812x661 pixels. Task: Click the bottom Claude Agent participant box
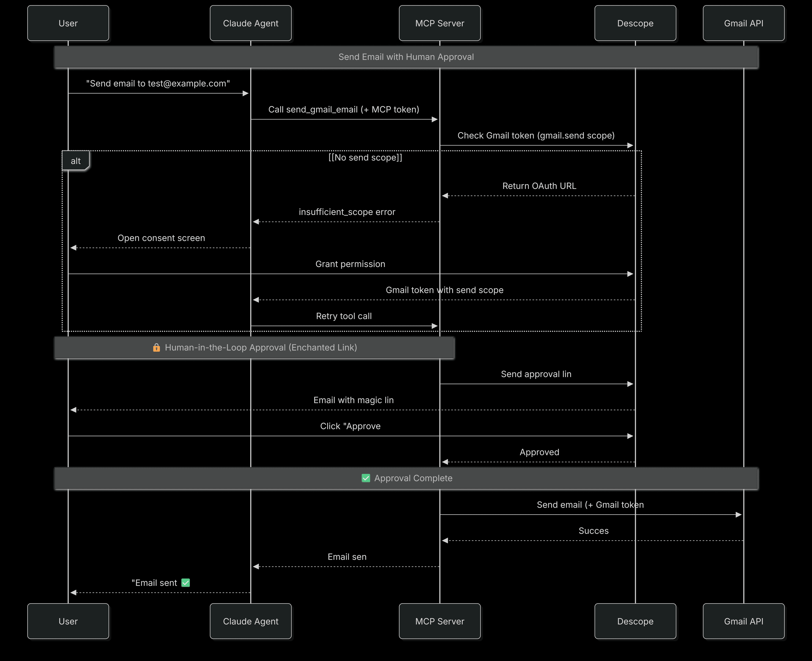(251, 621)
